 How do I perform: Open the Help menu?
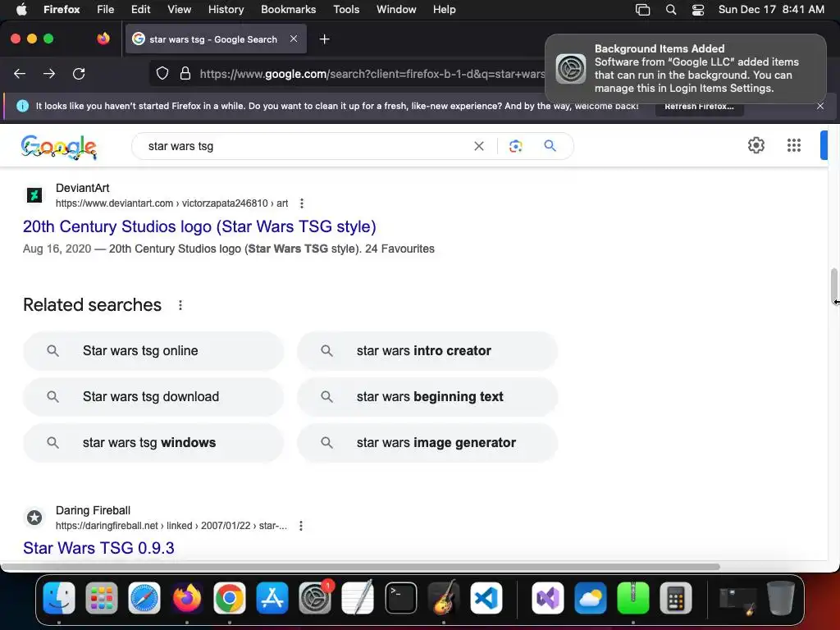444,9
